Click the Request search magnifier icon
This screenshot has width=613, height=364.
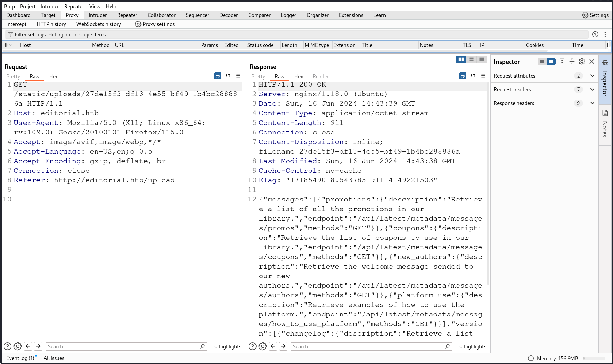[202, 346]
